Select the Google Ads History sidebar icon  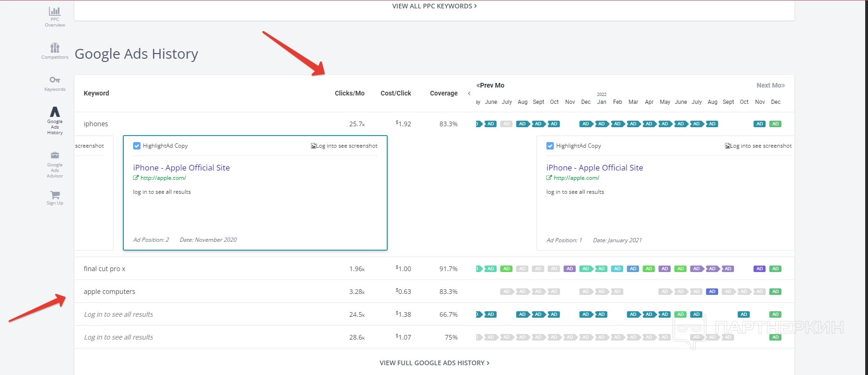pyautogui.click(x=54, y=112)
